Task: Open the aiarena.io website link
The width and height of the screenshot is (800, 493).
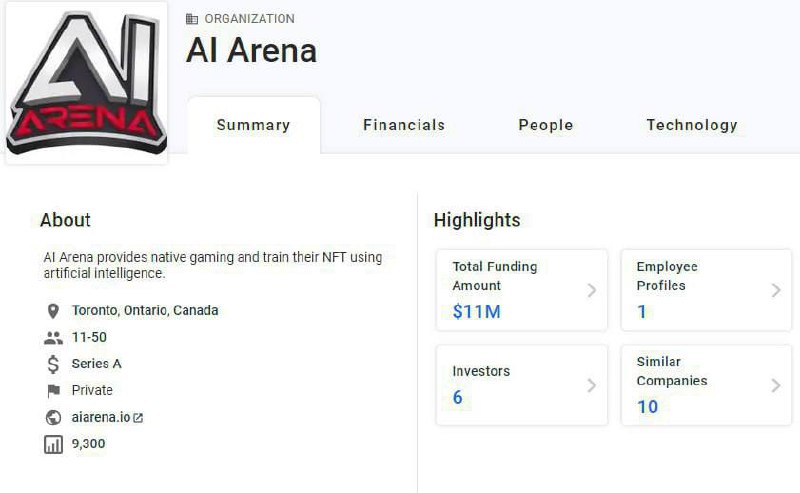Action: (x=100, y=417)
